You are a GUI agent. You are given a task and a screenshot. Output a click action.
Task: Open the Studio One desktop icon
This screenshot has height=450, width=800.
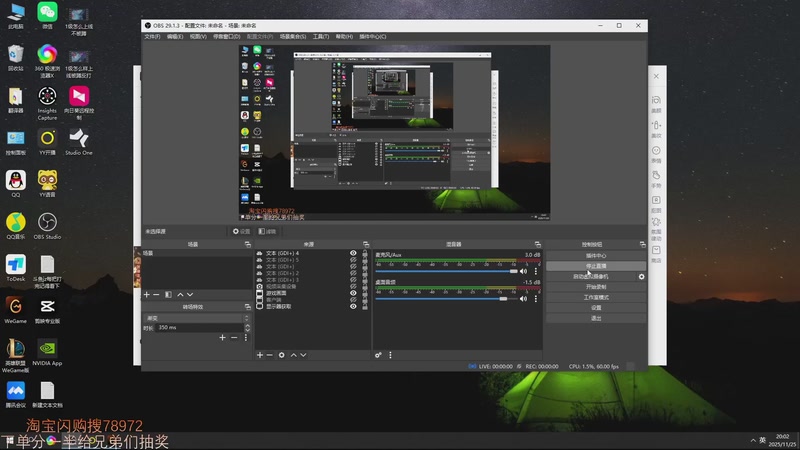pyautogui.click(x=79, y=142)
